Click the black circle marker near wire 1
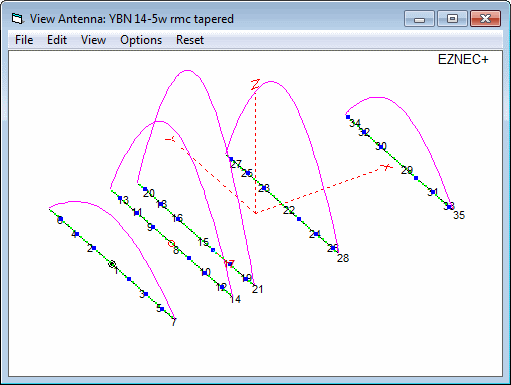Viewport: 511px width, 385px height. 112,264
